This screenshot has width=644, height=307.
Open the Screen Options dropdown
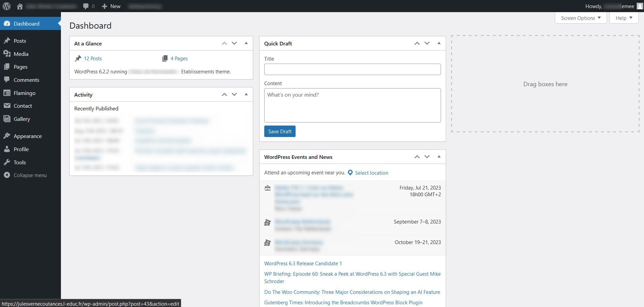pos(580,18)
